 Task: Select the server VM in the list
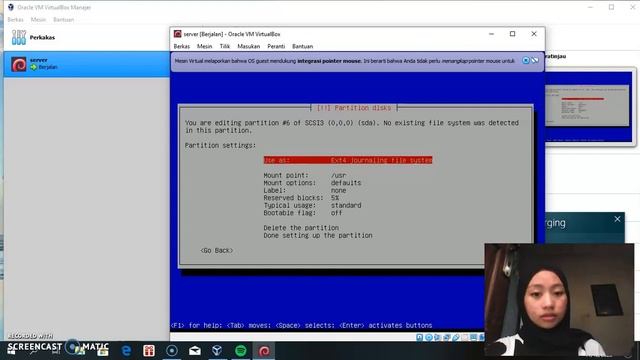click(x=87, y=64)
